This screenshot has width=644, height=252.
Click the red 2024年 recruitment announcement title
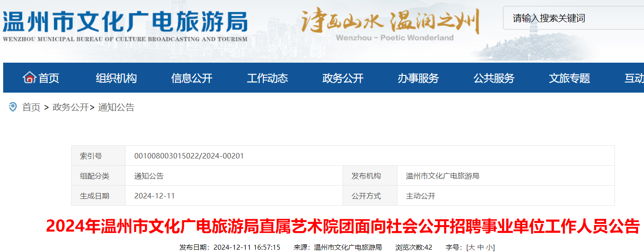tap(343, 226)
